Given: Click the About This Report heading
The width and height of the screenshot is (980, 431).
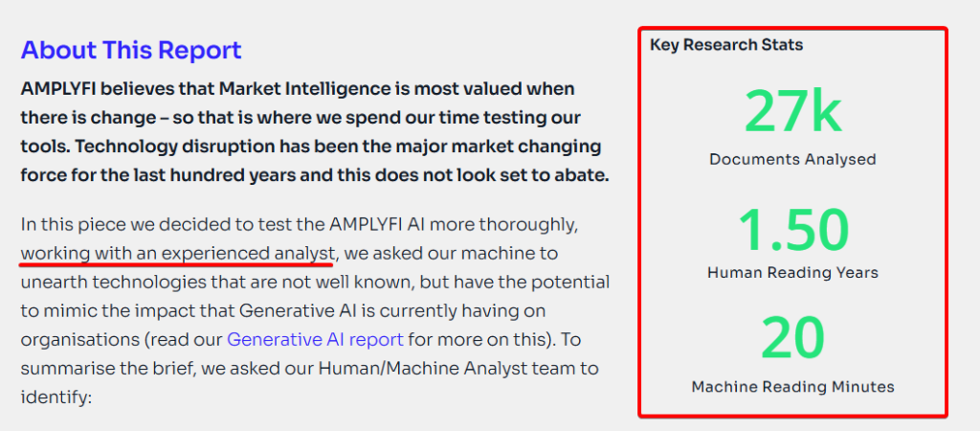Looking at the screenshot, I should click(x=131, y=50).
